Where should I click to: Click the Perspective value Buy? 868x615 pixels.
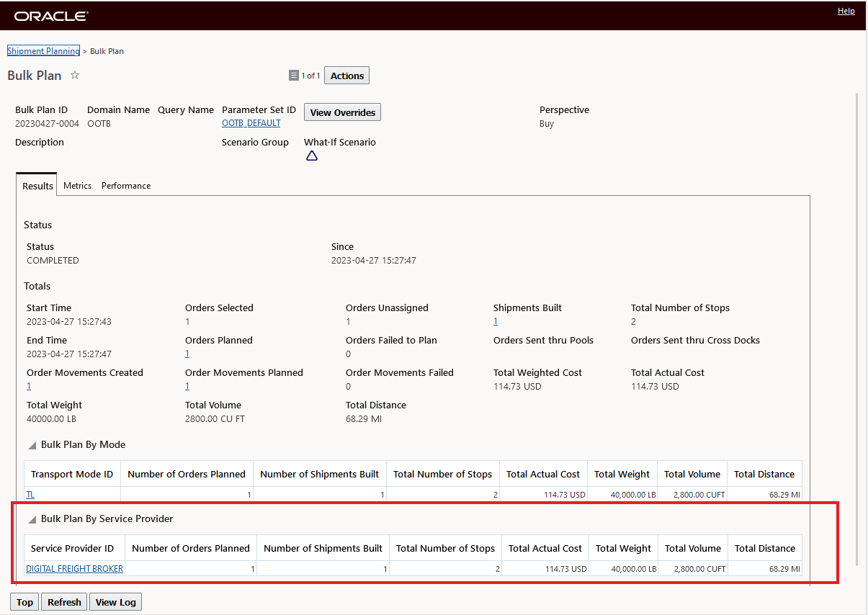point(547,123)
